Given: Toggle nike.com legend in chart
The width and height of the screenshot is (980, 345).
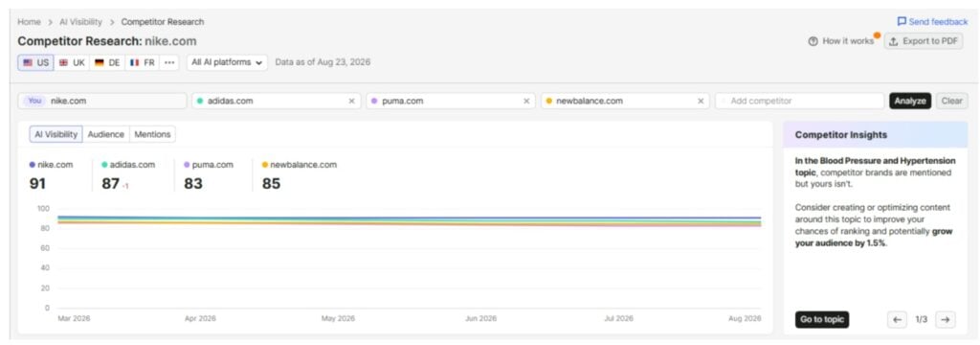Looking at the screenshot, I should 52,165.
